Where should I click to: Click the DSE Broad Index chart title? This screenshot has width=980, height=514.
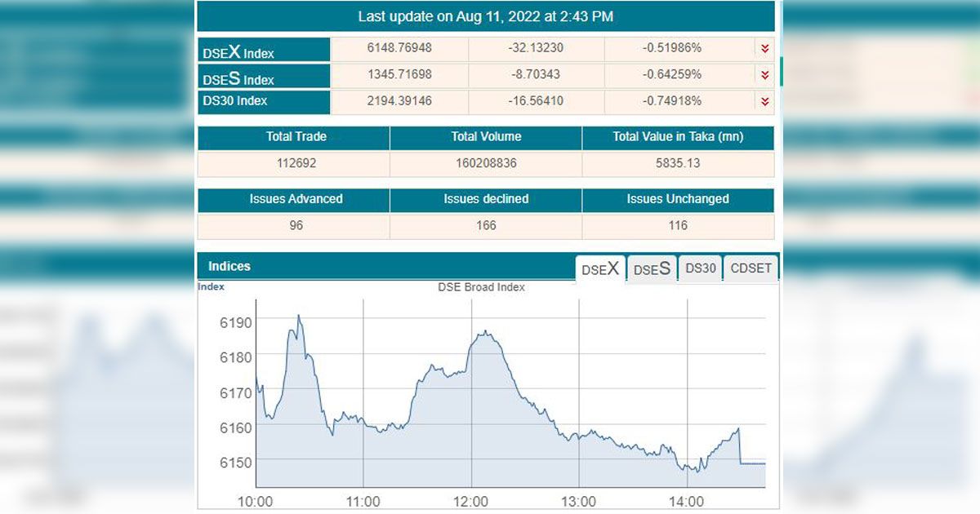tap(482, 287)
